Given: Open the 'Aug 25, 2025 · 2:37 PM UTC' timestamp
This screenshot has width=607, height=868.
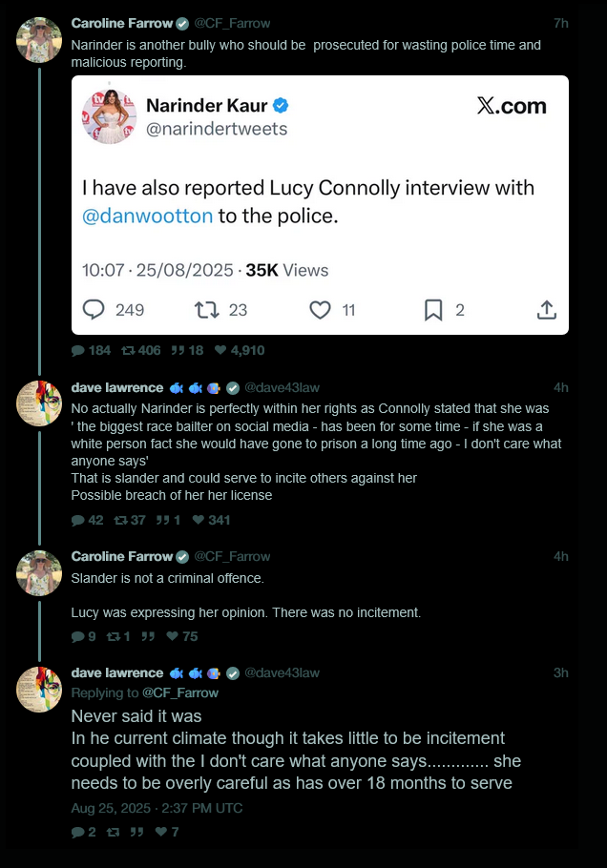Looking at the screenshot, I should pyautogui.click(x=157, y=808).
